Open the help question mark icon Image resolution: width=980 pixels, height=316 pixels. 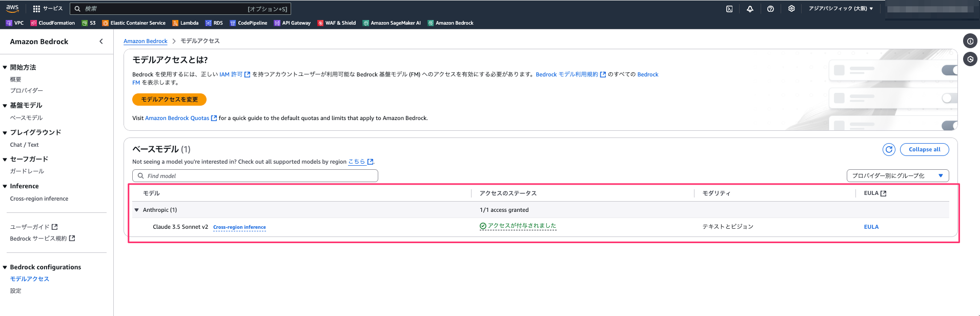point(770,9)
